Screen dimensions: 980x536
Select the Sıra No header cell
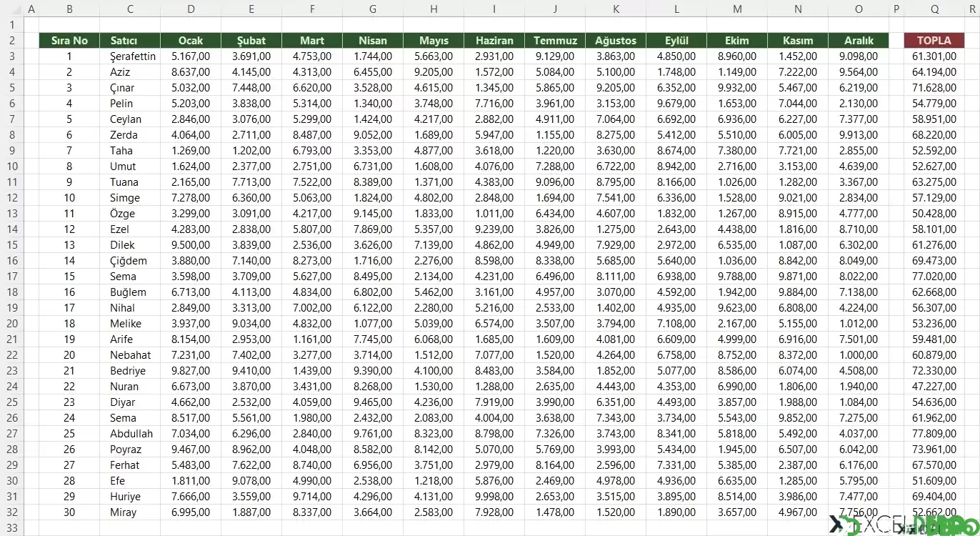point(69,41)
